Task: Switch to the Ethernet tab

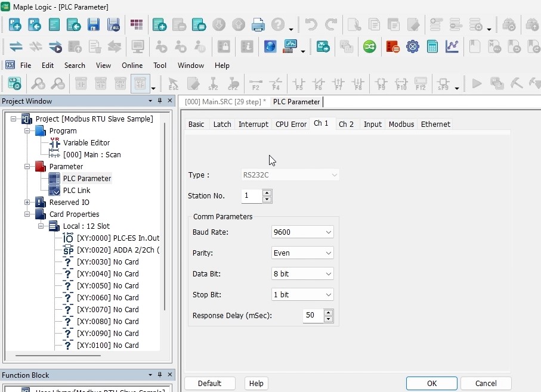Action: [x=435, y=125]
